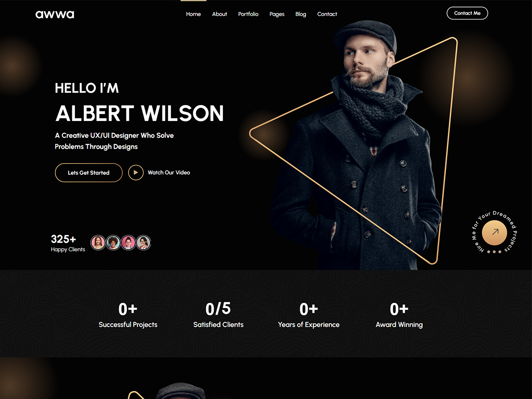This screenshot has width=532, height=399.
Task: Open the About menu item
Action: pyautogui.click(x=219, y=14)
